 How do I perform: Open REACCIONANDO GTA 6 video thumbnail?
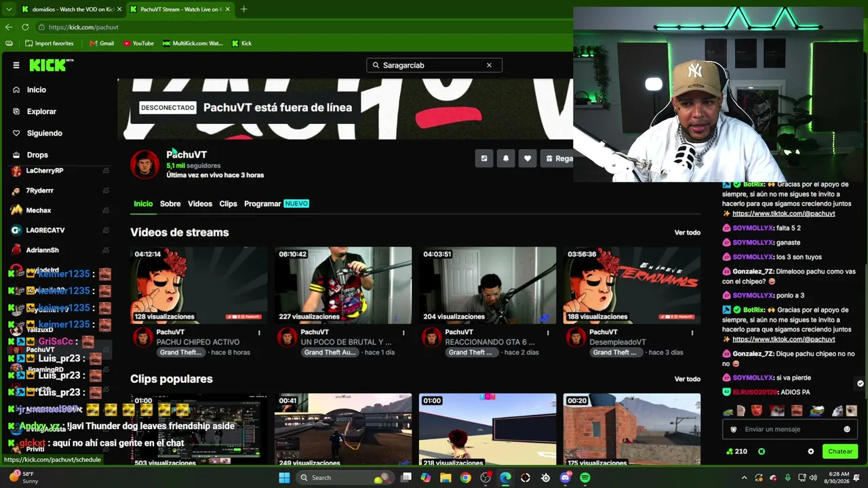click(x=488, y=285)
